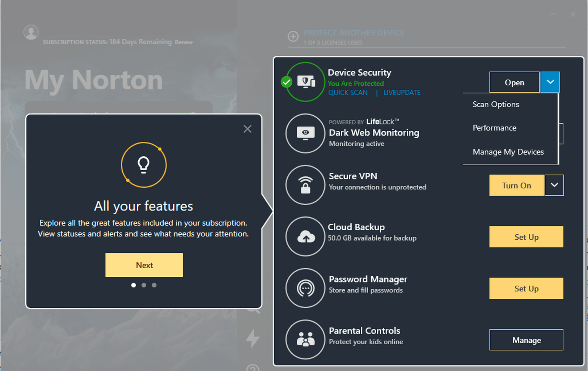Expand the Secure VPN dropdown arrow
This screenshot has width=588, height=371.
554,185
